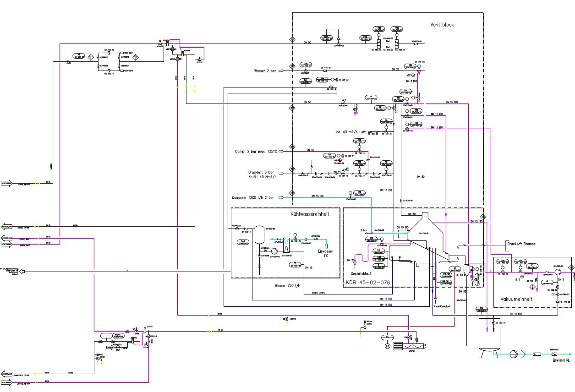
Task: Select the Eiswasser RL label
Action: click(x=561, y=360)
